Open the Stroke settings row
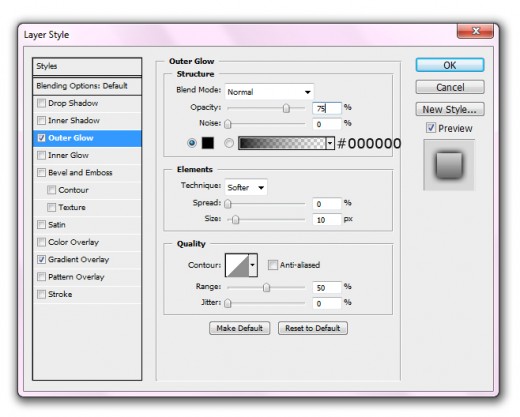The height and width of the screenshot is (417, 520). [87, 294]
